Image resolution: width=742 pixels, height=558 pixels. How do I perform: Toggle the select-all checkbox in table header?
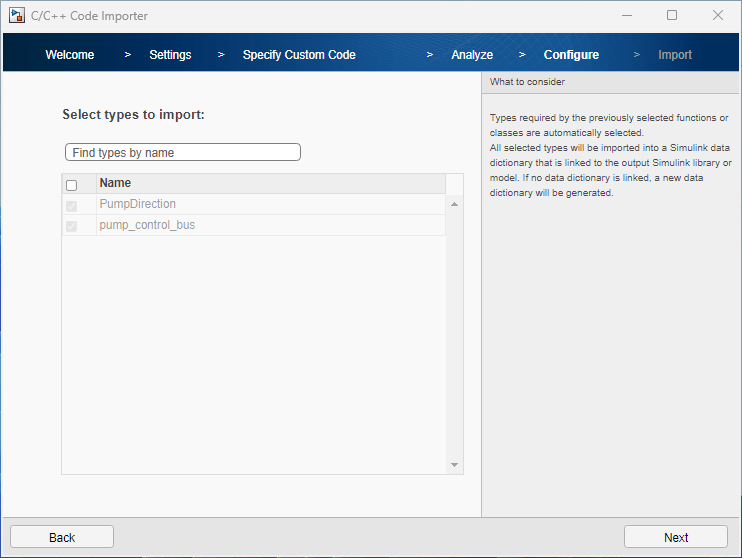71,185
